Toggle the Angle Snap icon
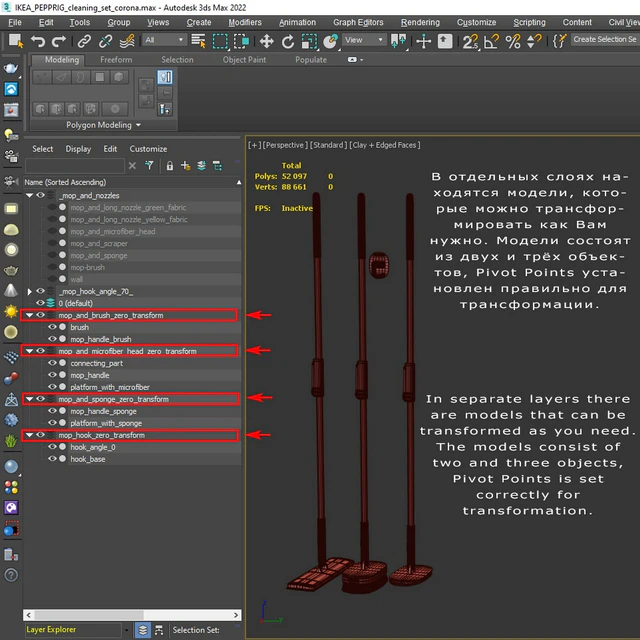 pos(491,41)
